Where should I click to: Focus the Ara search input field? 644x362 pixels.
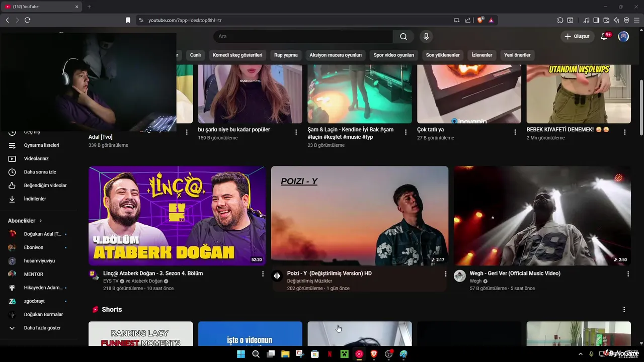coord(303,37)
